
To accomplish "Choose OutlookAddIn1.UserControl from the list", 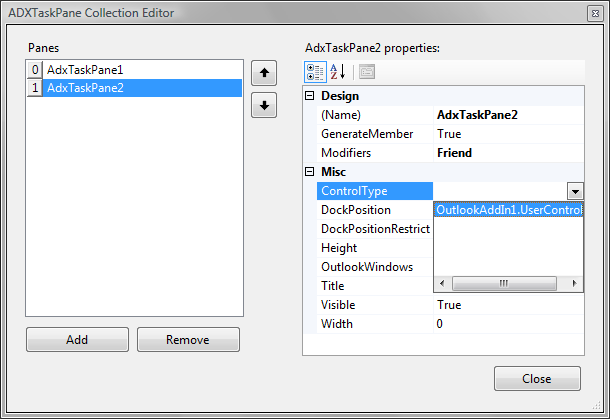I will coord(508,210).
